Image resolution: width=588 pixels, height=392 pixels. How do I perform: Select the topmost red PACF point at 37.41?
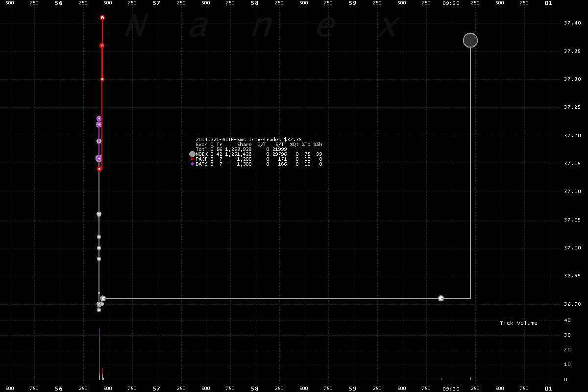point(102,18)
